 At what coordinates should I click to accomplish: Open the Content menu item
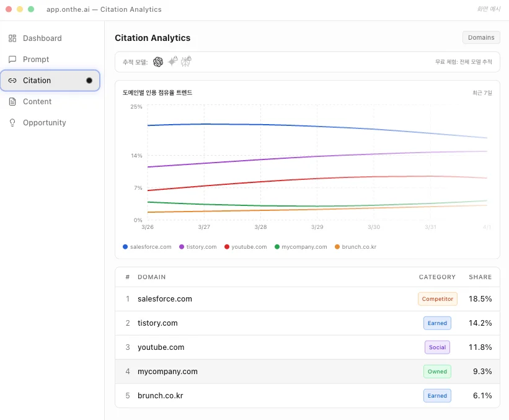[37, 102]
